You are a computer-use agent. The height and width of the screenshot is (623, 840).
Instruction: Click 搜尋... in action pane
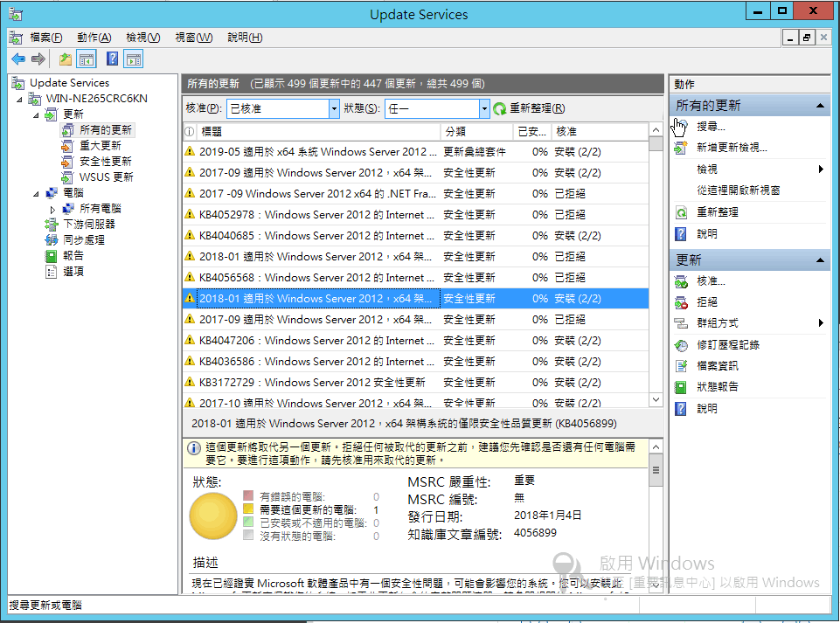coord(711,127)
